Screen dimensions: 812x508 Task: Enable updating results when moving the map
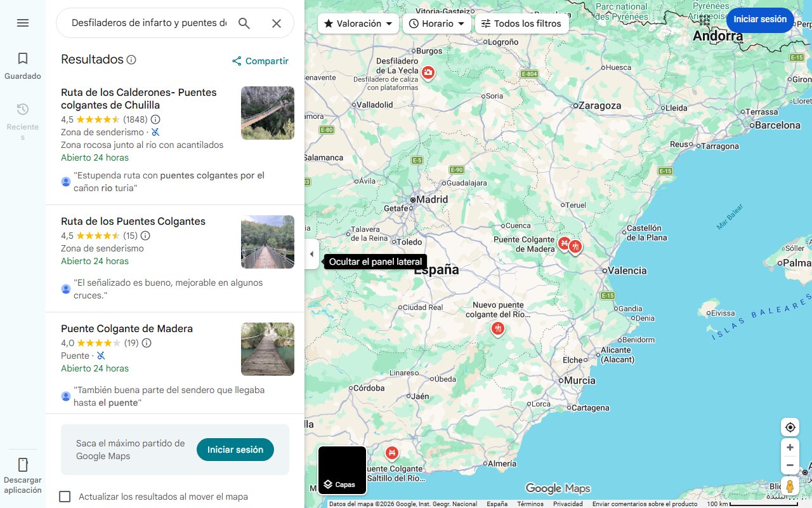65,497
